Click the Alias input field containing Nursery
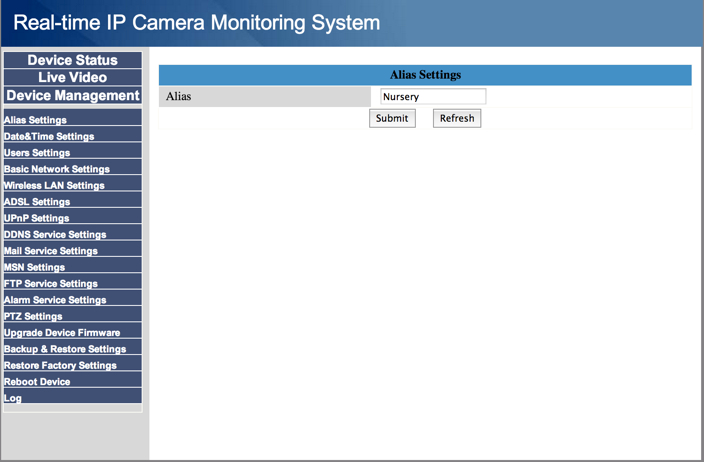This screenshot has height=462, width=704. [x=433, y=97]
